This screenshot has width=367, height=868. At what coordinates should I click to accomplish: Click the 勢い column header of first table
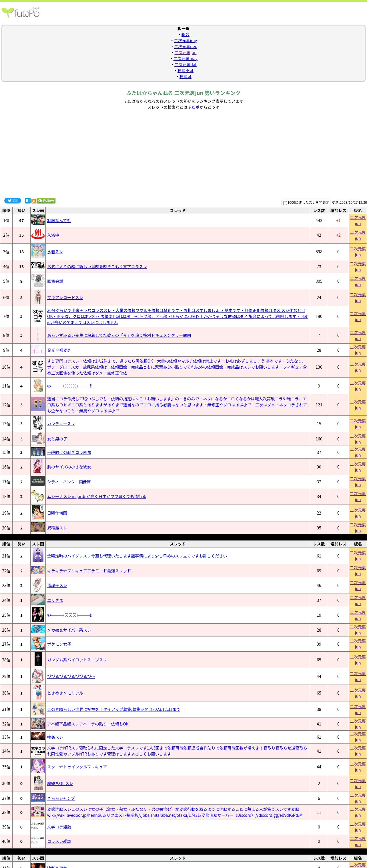[x=21, y=211]
